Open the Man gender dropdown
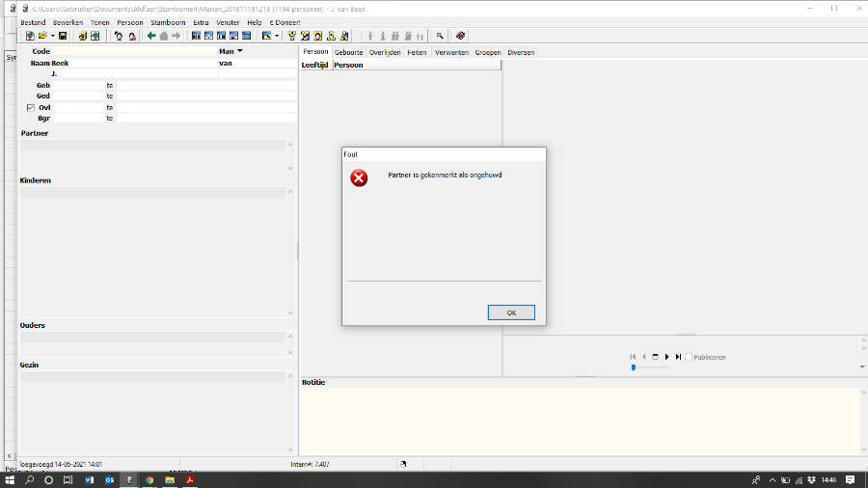868x488 pixels. [240, 51]
